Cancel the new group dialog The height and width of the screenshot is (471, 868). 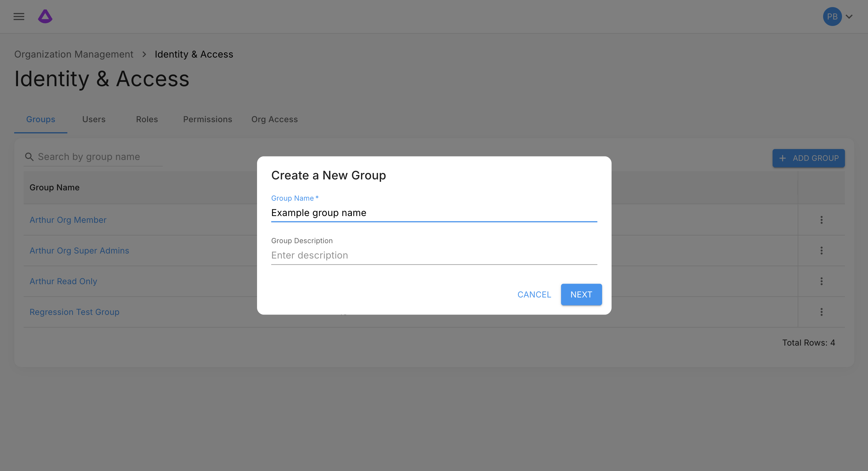534,295
